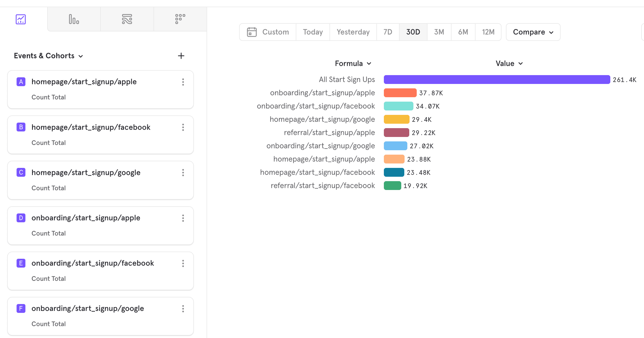Expand the Value column sort dropdown
This screenshot has width=644, height=338.
point(509,64)
